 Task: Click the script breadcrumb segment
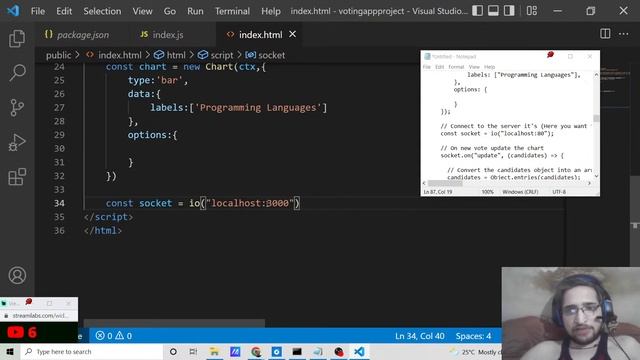216,55
